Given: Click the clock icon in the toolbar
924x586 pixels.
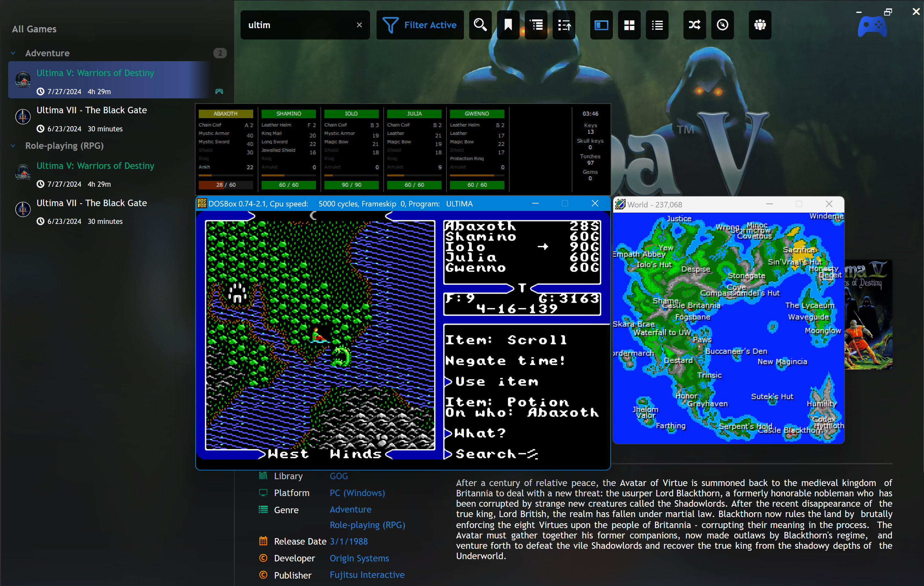Looking at the screenshot, I should 723,25.
